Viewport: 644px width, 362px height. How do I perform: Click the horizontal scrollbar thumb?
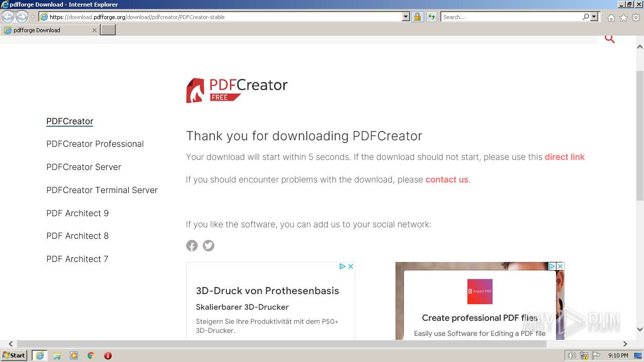click(x=282, y=344)
